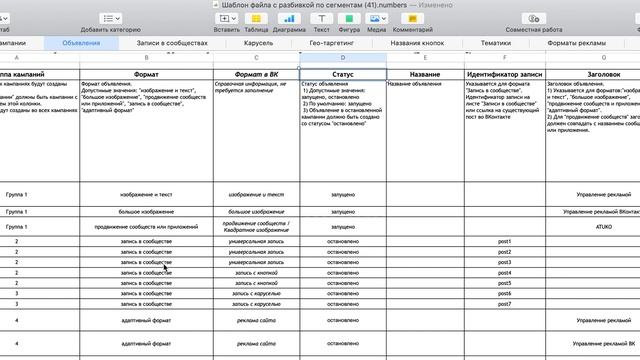Select the Формат header cell

tap(146, 74)
